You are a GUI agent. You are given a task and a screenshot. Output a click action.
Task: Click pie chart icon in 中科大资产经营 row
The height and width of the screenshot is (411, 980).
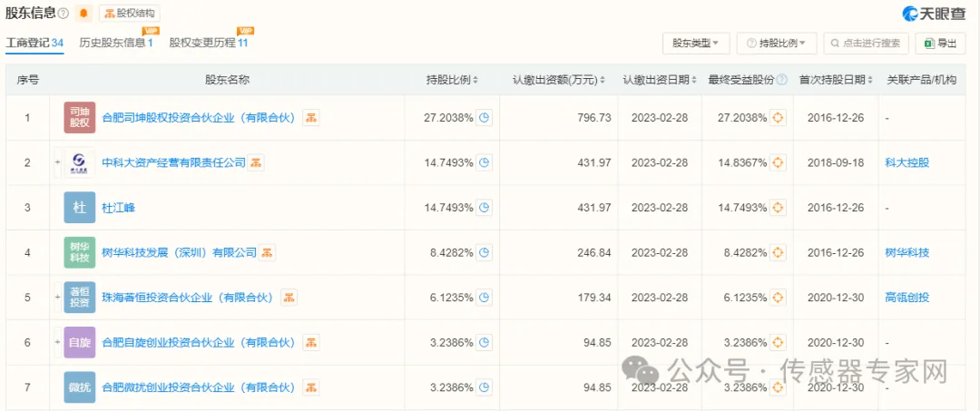(484, 163)
